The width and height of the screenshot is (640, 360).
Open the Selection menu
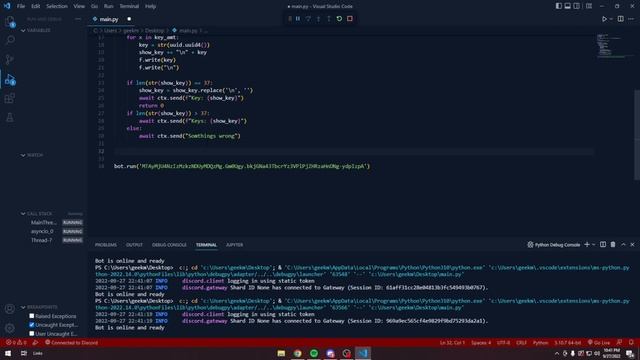[x=57, y=6]
